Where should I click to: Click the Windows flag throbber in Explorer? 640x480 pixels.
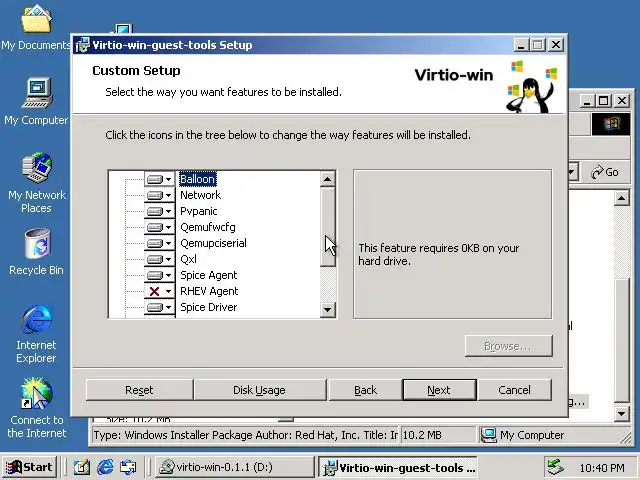pos(611,124)
